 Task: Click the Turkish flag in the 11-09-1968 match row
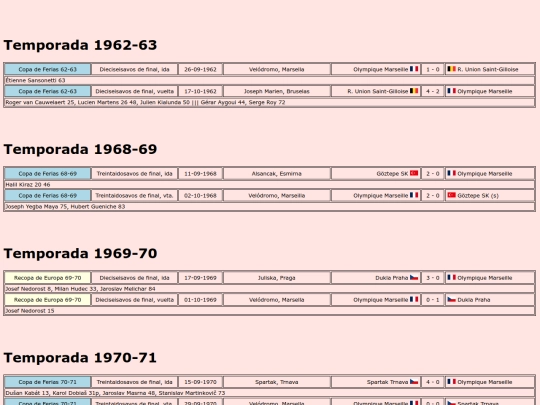pos(414,173)
